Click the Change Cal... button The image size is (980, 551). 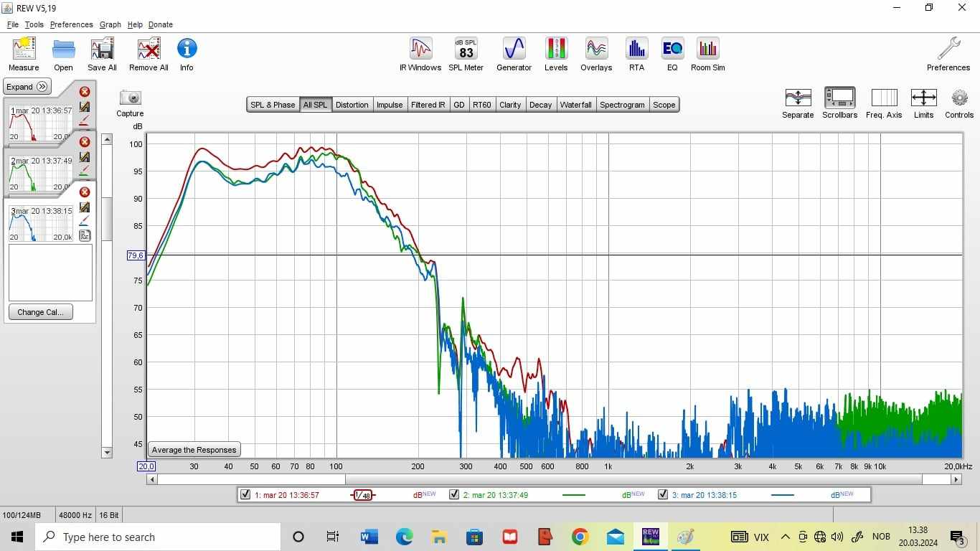tap(41, 312)
